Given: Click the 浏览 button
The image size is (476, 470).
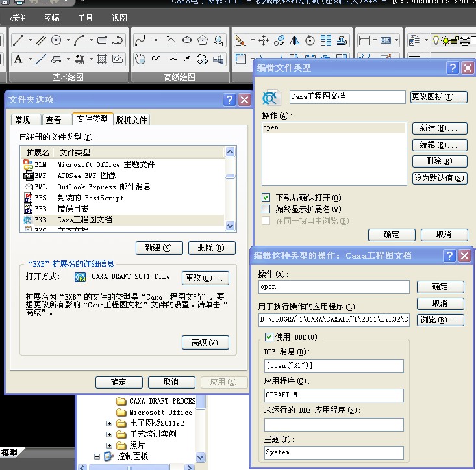Looking at the screenshot, I should tap(440, 320).
